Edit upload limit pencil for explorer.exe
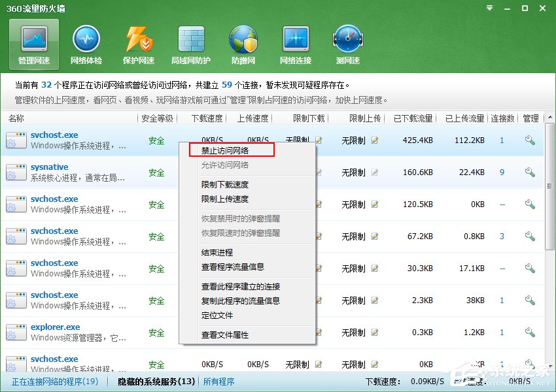Screen dimensions: 556x392 click(375, 332)
